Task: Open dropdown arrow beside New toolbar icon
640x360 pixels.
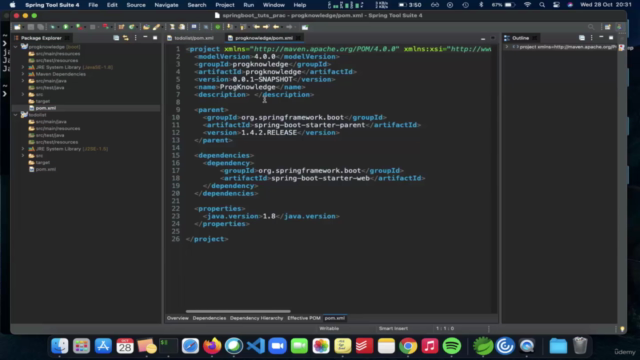Action: 22,27
